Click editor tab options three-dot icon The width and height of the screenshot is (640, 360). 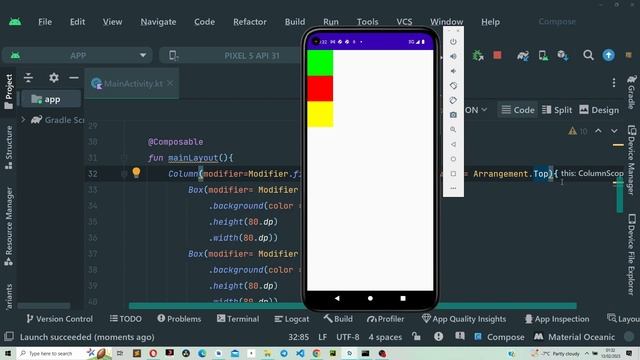[614, 83]
